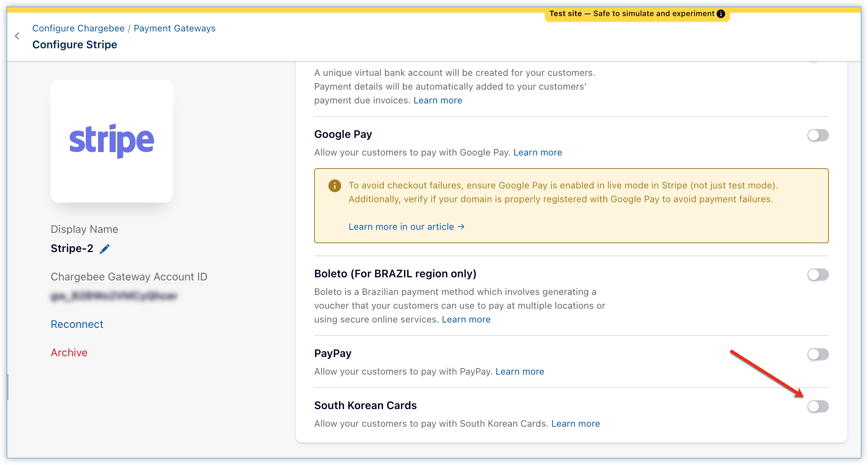Viewport: 868px width, 465px height.
Task: Open Learn more for Boleto
Action: (x=466, y=319)
